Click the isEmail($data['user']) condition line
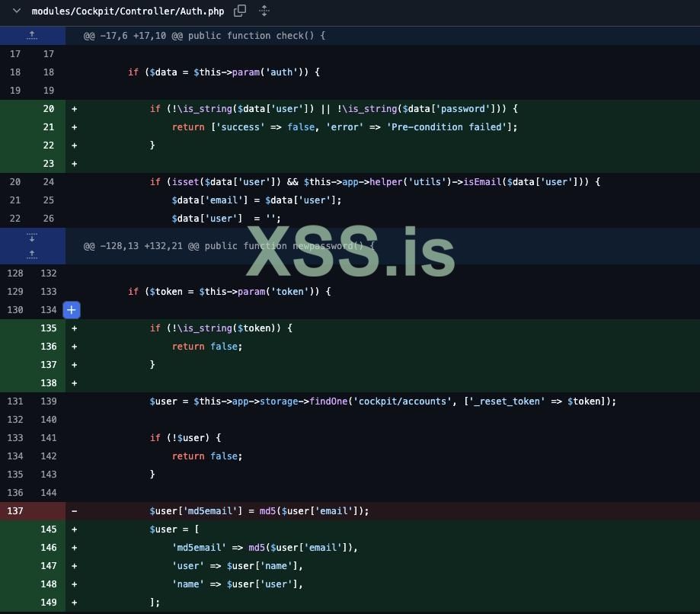The height and width of the screenshot is (614, 700). (375, 182)
